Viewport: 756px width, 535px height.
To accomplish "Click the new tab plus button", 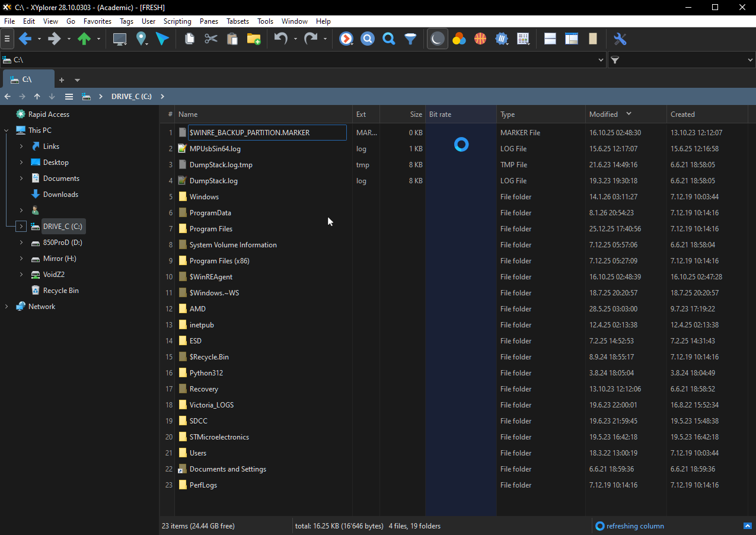I will pos(62,80).
